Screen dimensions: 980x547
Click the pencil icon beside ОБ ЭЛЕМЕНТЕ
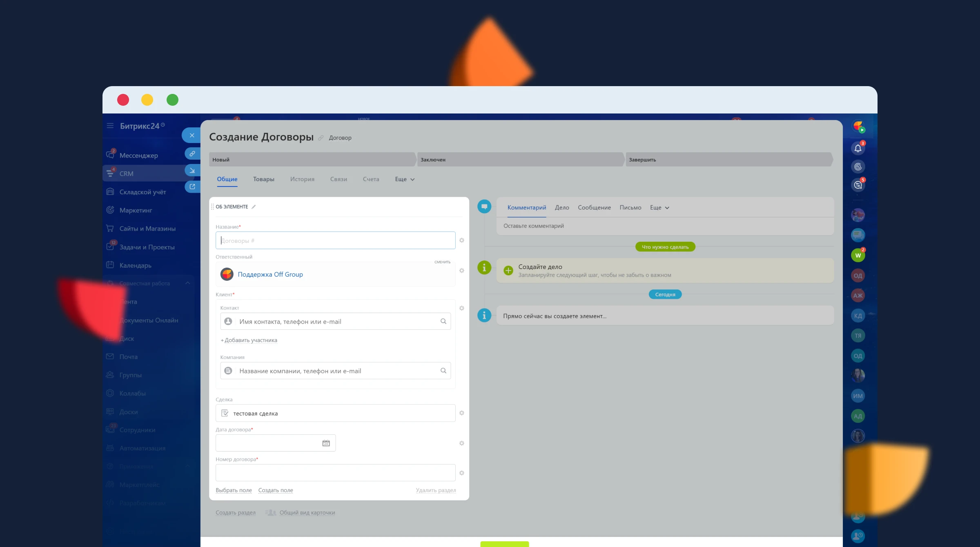click(x=254, y=207)
